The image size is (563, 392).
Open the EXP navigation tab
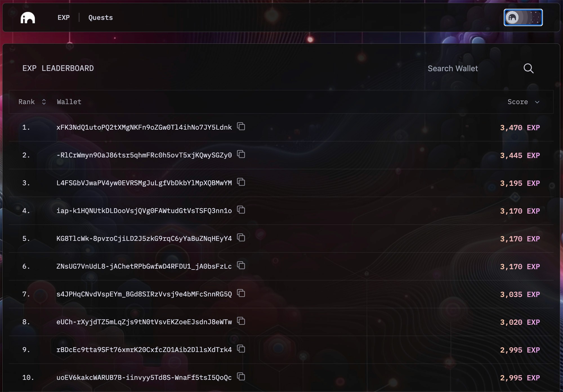64,17
